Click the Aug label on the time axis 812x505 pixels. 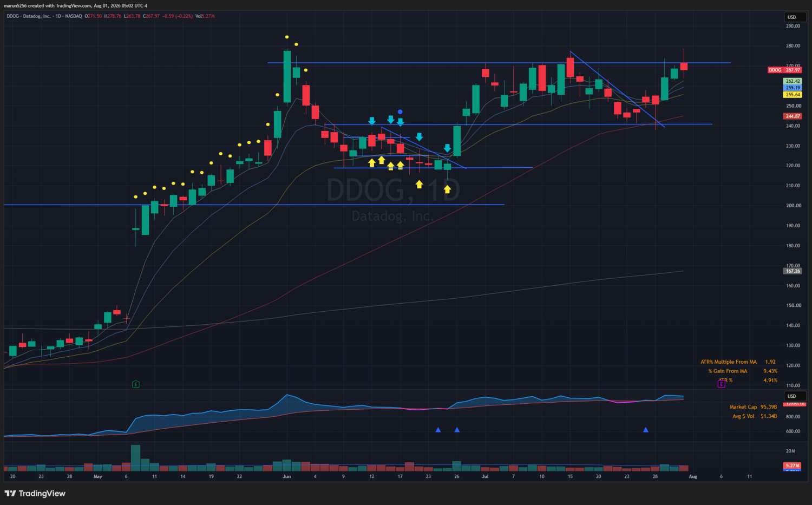click(x=693, y=477)
